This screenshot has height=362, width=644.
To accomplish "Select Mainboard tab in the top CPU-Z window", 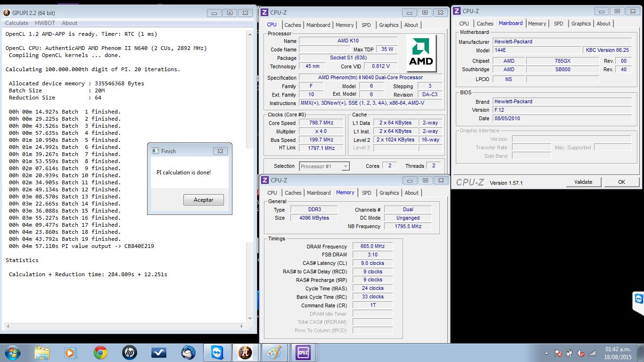I will 318,25.
